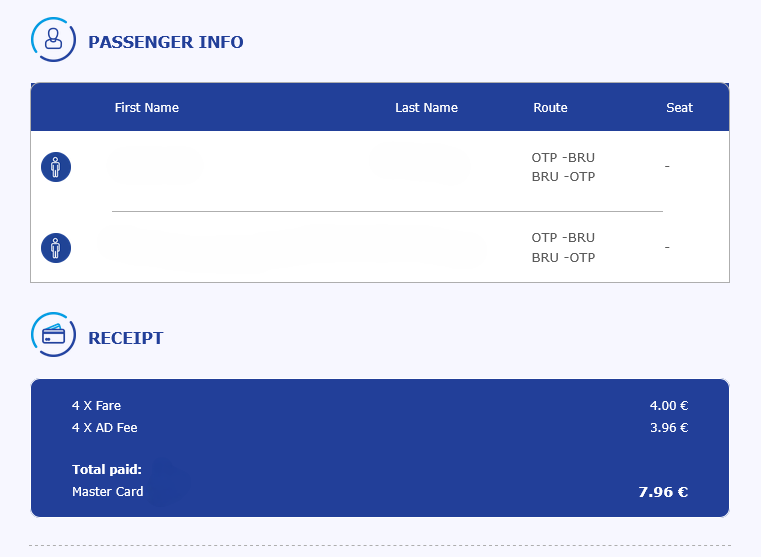The width and height of the screenshot is (761, 557).
Task: Click the 4 X Fare line item
Action: 96,406
